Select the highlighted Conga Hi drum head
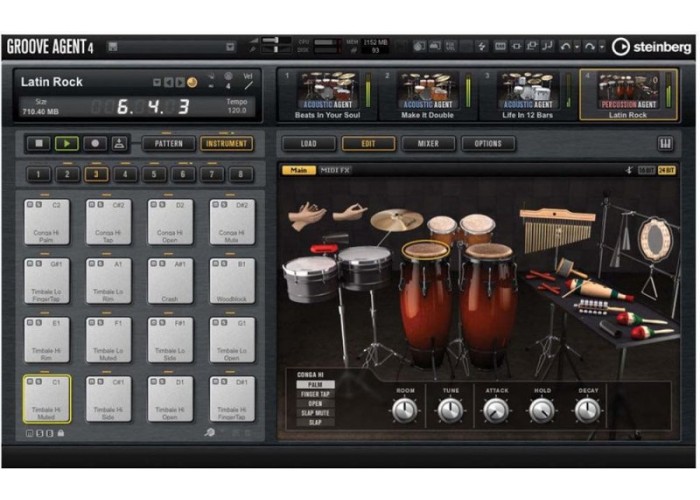Image resolution: width=700 pixels, height=500 pixels. pyautogui.click(x=425, y=250)
